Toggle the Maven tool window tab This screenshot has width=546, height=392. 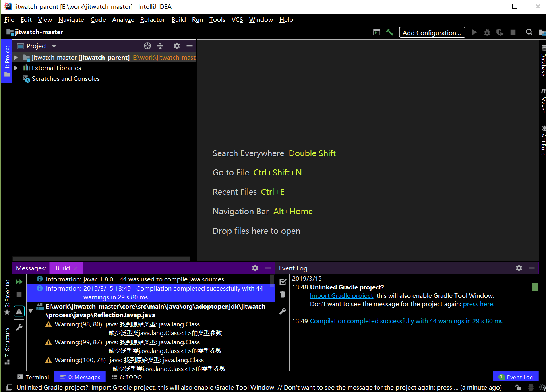pyautogui.click(x=543, y=101)
